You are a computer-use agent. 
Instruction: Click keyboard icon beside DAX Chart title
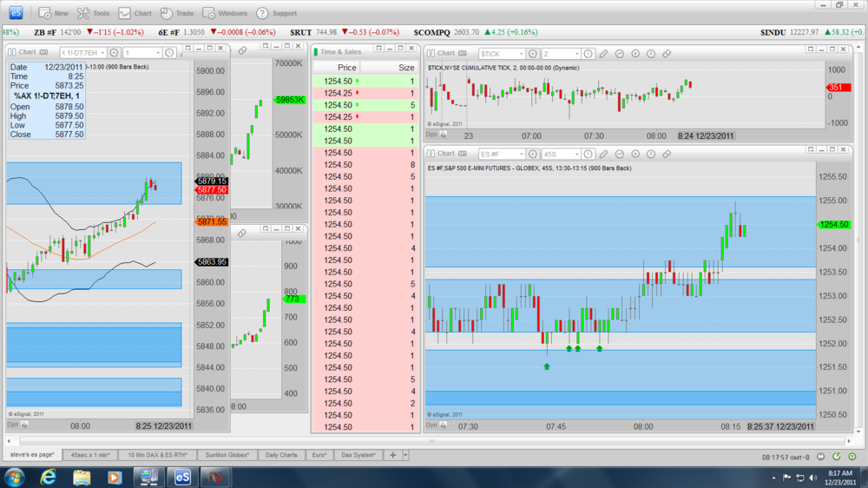43,52
